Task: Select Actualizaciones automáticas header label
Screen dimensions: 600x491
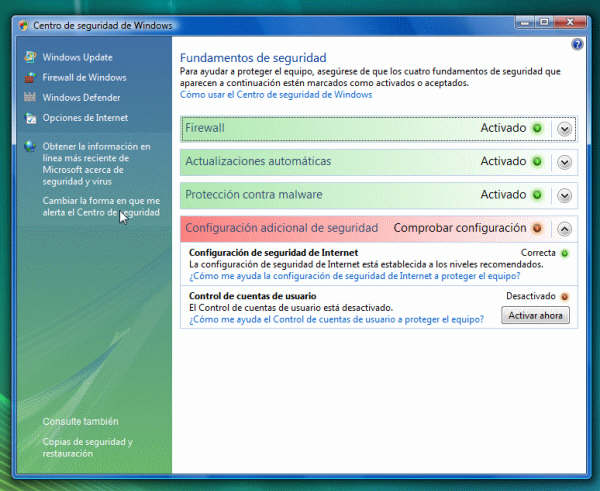Action: coord(258,161)
